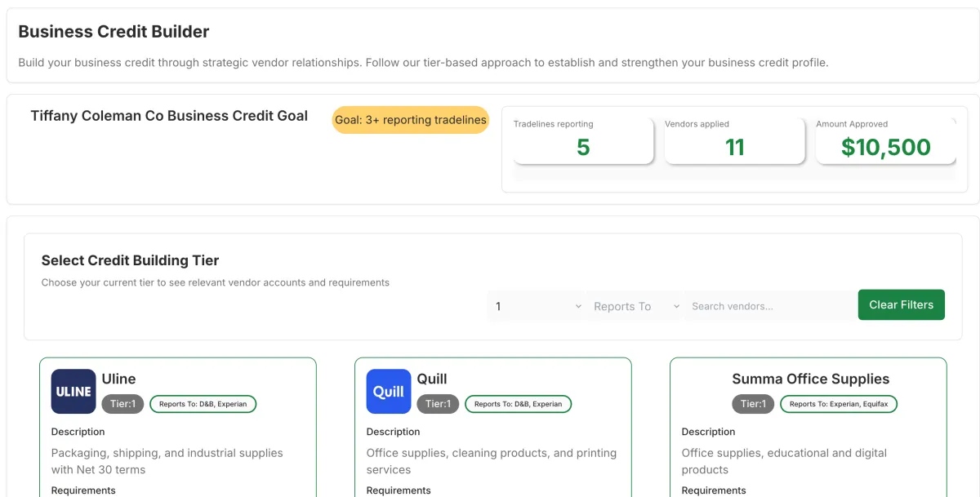The width and height of the screenshot is (980, 497).
Task: Click the Search vendors input field
Action: click(x=769, y=306)
